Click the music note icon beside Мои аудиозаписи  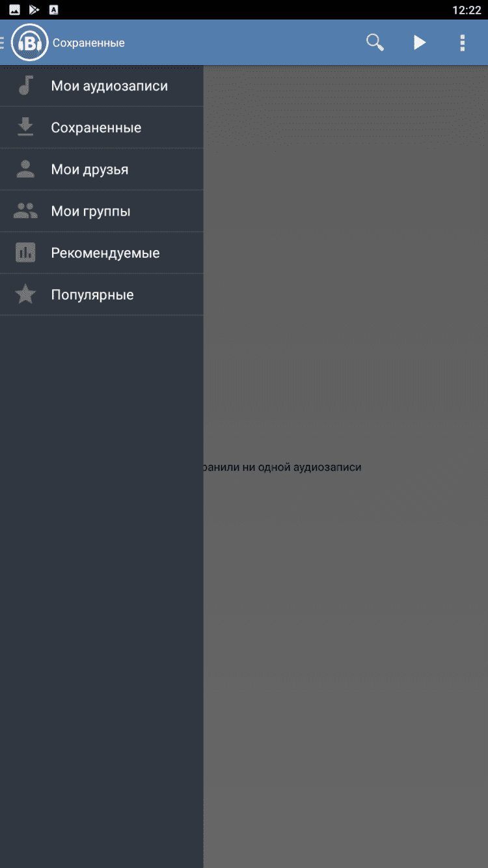point(25,86)
